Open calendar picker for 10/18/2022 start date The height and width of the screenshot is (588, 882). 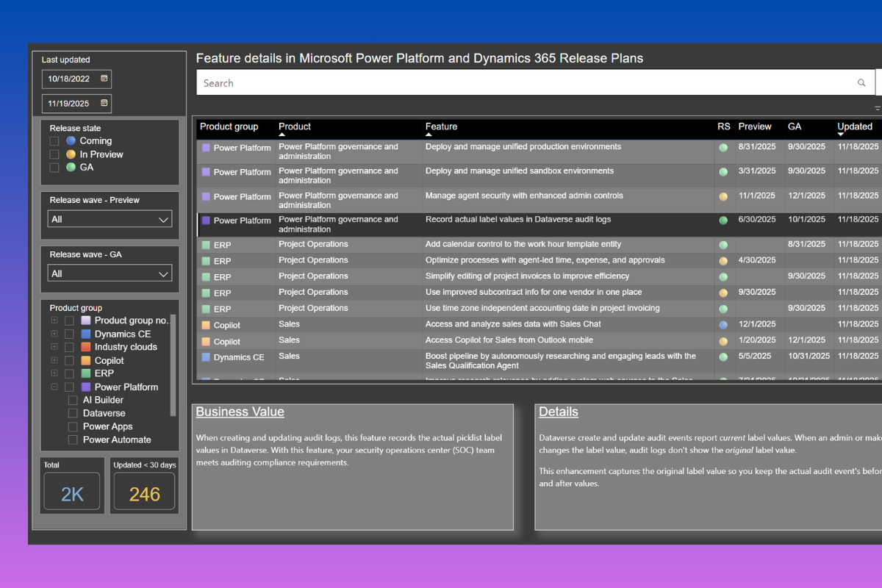(104, 79)
